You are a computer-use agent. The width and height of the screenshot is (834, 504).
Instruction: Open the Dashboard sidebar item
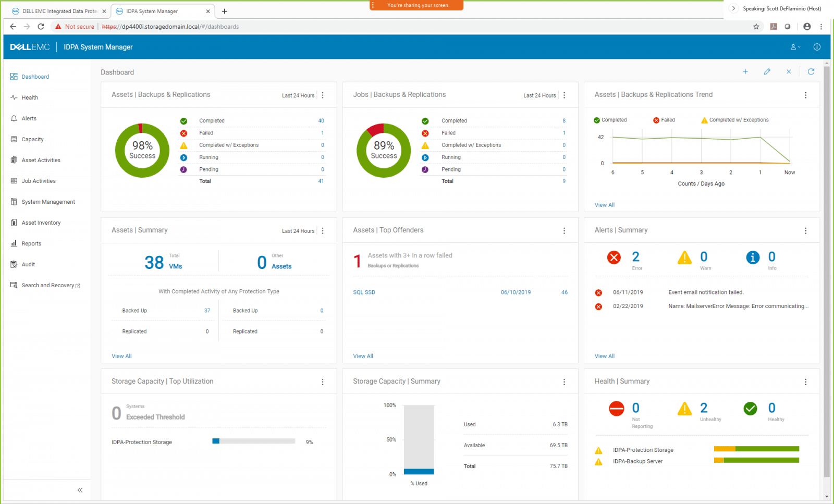pyautogui.click(x=30, y=77)
